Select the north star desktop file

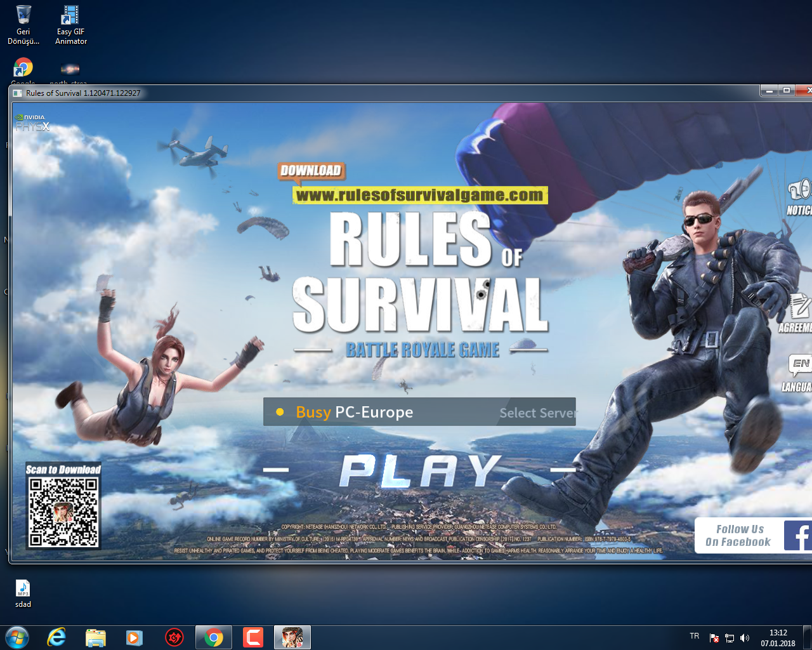click(69, 72)
